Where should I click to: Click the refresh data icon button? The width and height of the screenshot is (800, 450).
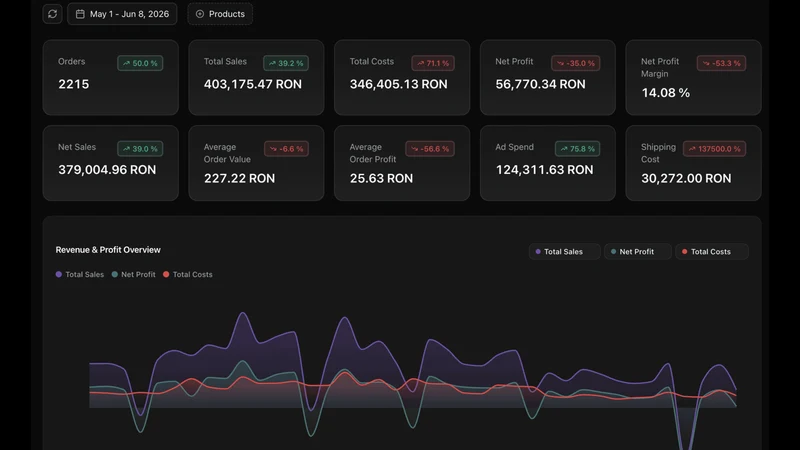point(53,14)
